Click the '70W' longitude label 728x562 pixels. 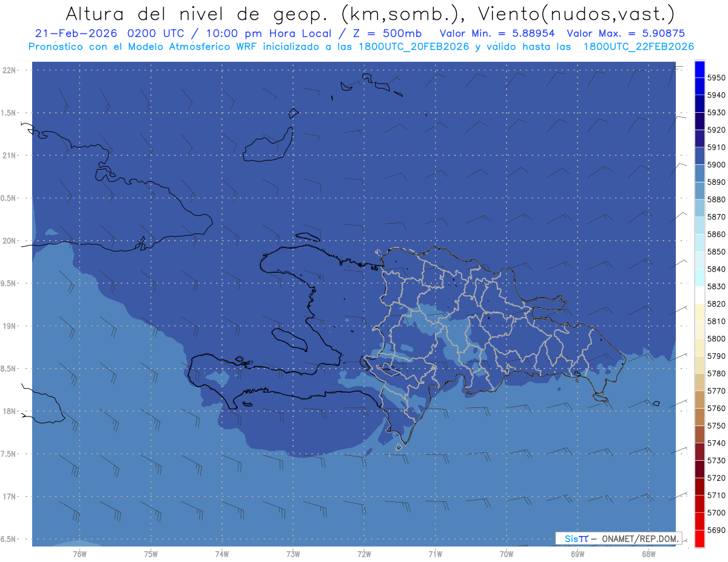point(506,554)
